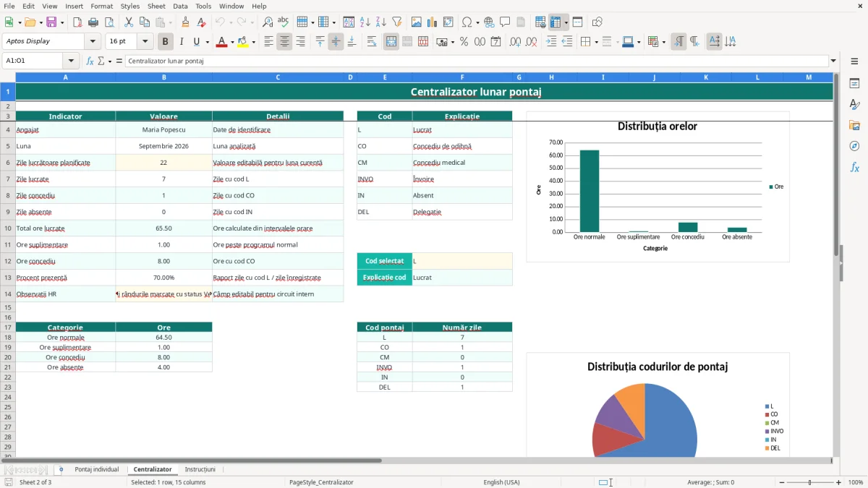This screenshot has height=488, width=868.
Task: Click the Sort Descending icon
Action: click(x=381, y=22)
